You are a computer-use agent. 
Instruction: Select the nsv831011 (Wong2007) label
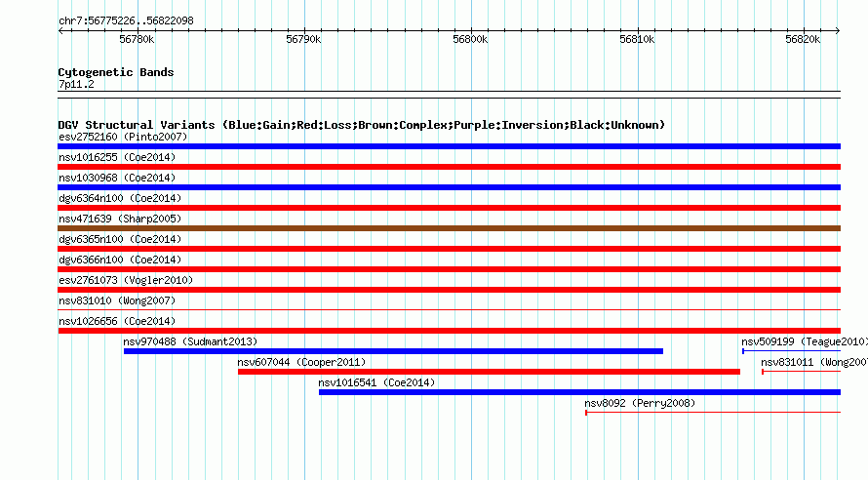point(814,362)
